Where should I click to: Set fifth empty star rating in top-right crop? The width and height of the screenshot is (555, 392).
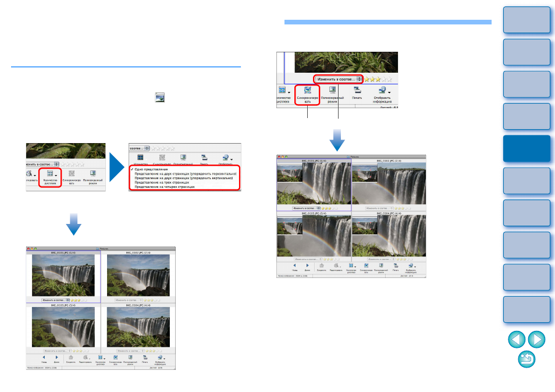point(389,79)
